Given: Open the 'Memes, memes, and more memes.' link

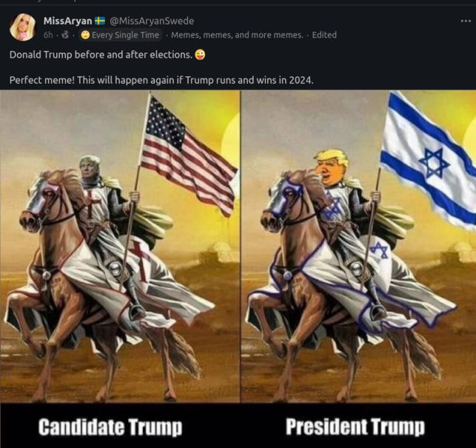Looking at the screenshot, I should (x=237, y=36).
